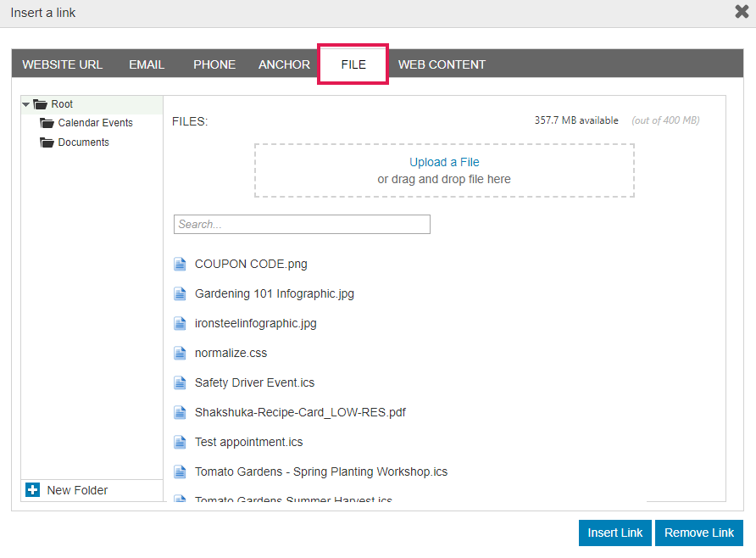
Task: Switch to the ANCHOR tab
Action: coord(284,64)
